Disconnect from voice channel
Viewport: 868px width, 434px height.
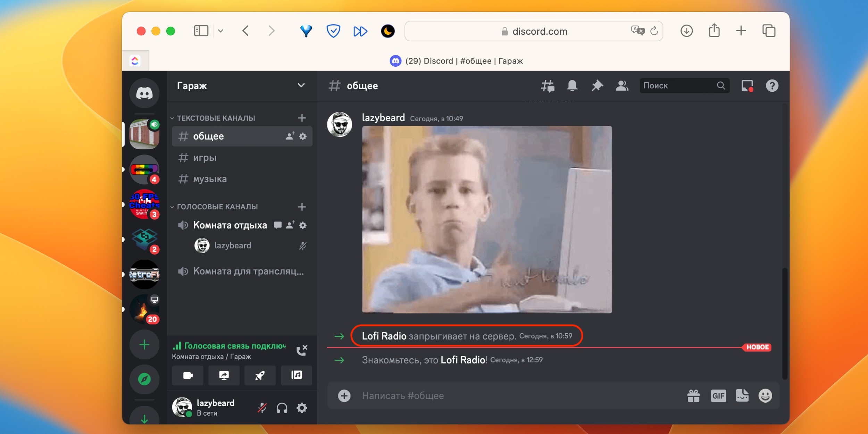click(302, 350)
